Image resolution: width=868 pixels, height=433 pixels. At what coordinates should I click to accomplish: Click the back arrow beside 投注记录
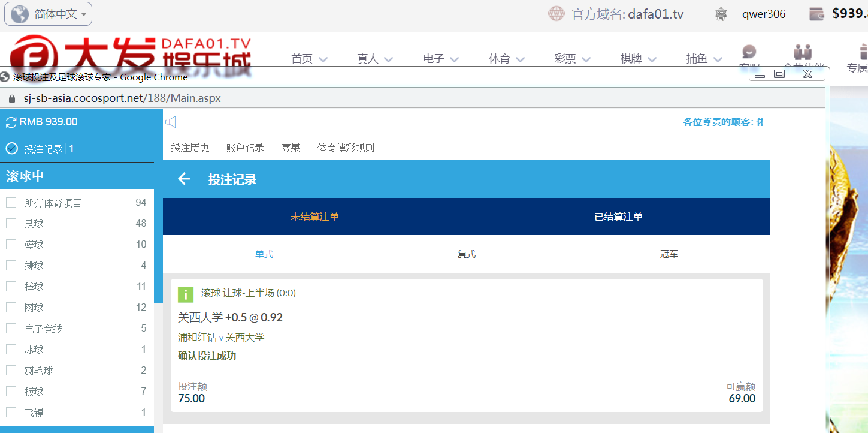pos(184,179)
